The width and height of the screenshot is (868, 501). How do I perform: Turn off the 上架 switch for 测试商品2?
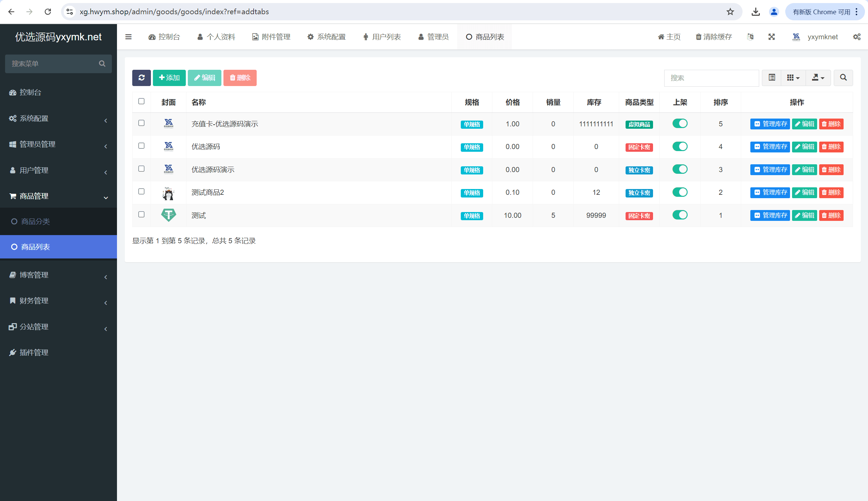click(680, 192)
